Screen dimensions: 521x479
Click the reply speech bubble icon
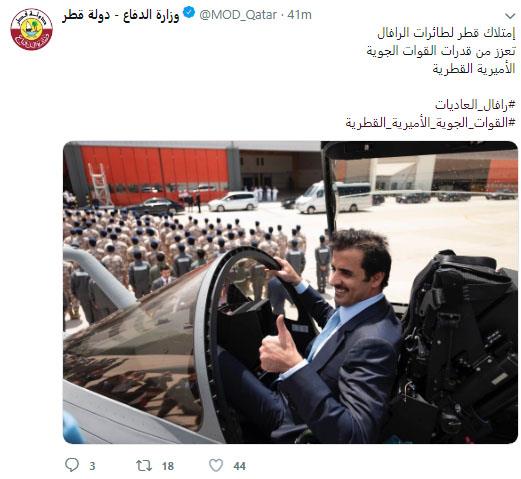72,465
